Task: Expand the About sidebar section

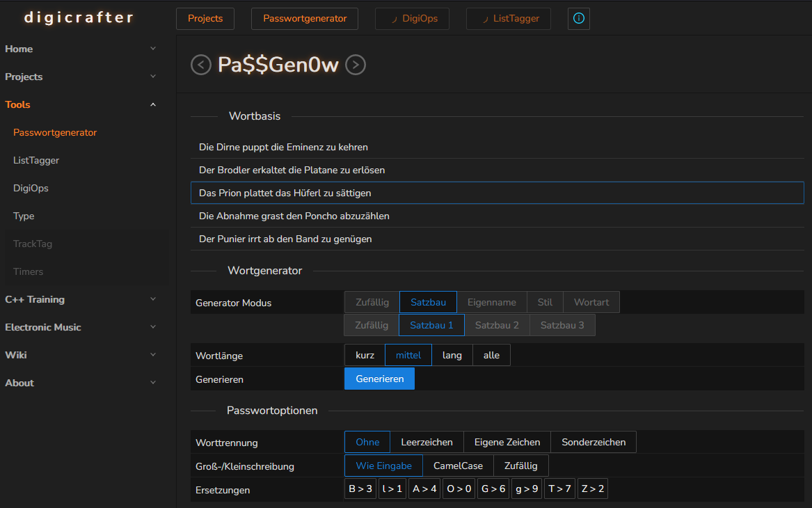Action: (x=153, y=383)
